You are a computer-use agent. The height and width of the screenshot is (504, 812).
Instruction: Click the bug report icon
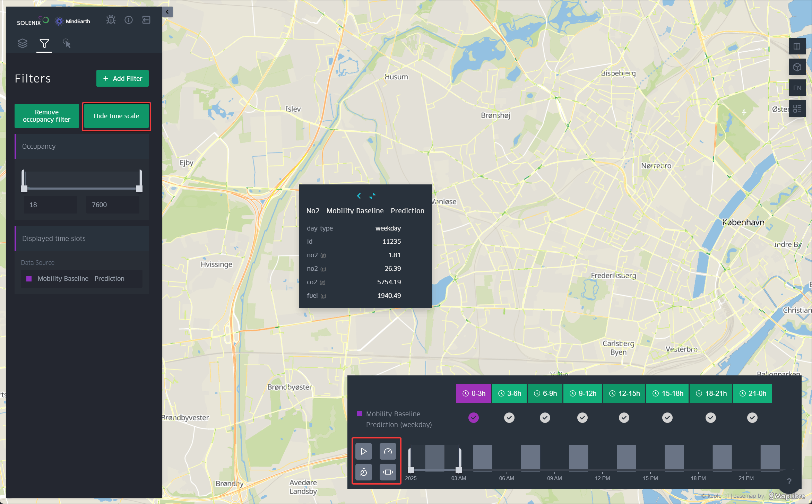pyautogui.click(x=111, y=20)
